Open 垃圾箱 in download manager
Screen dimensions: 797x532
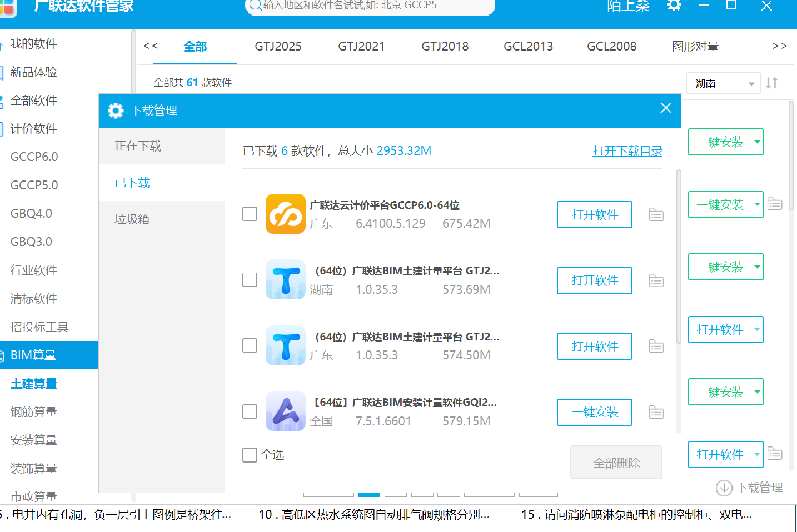click(162, 219)
